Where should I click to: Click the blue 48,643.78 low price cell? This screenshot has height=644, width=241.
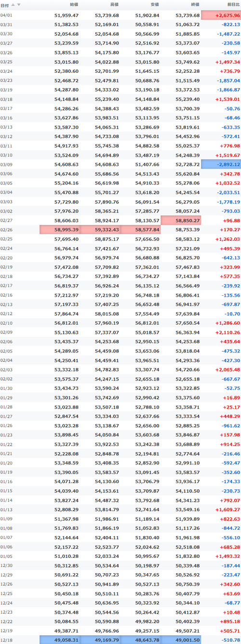click(x=140, y=640)
